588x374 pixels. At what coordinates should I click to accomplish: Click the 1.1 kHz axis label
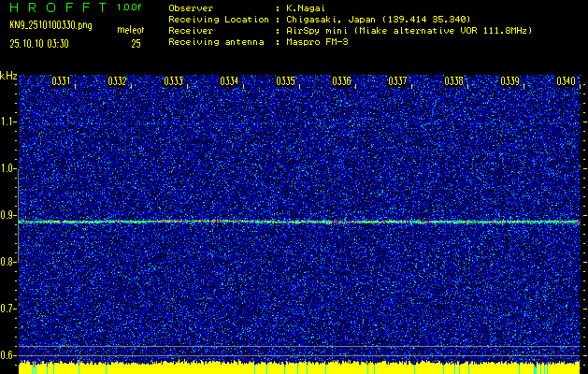(8, 122)
